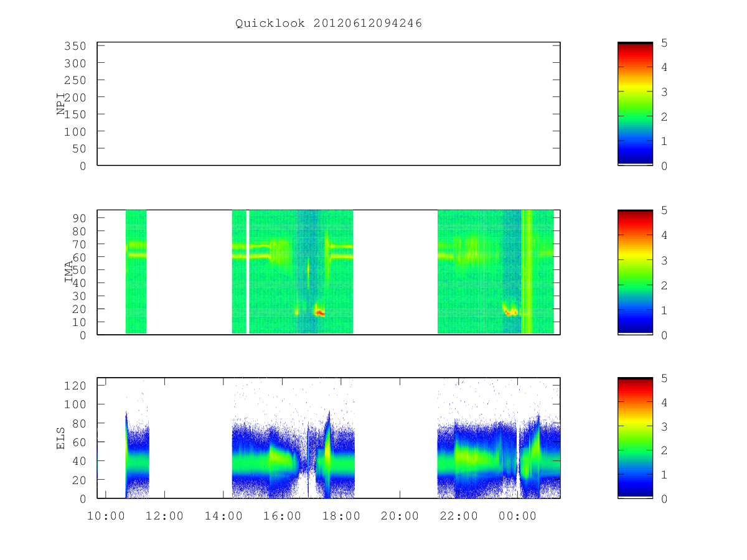The height and width of the screenshot is (560, 747).
Task: Click the 20:00 time axis label
Action: pos(400,515)
